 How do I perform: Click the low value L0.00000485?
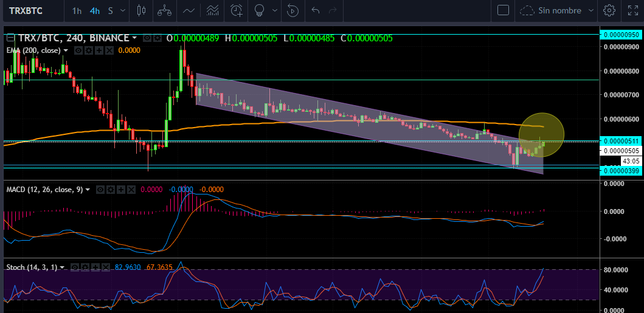(x=310, y=38)
